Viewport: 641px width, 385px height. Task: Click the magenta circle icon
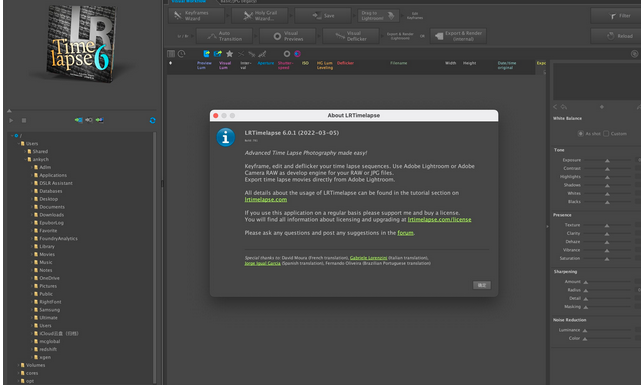coord(297,54)
